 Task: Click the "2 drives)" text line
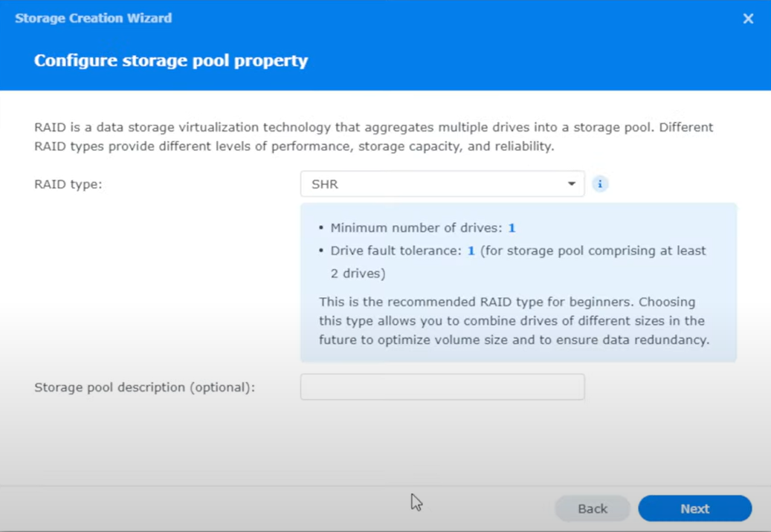pyautogui.click(x=358, y=273)
